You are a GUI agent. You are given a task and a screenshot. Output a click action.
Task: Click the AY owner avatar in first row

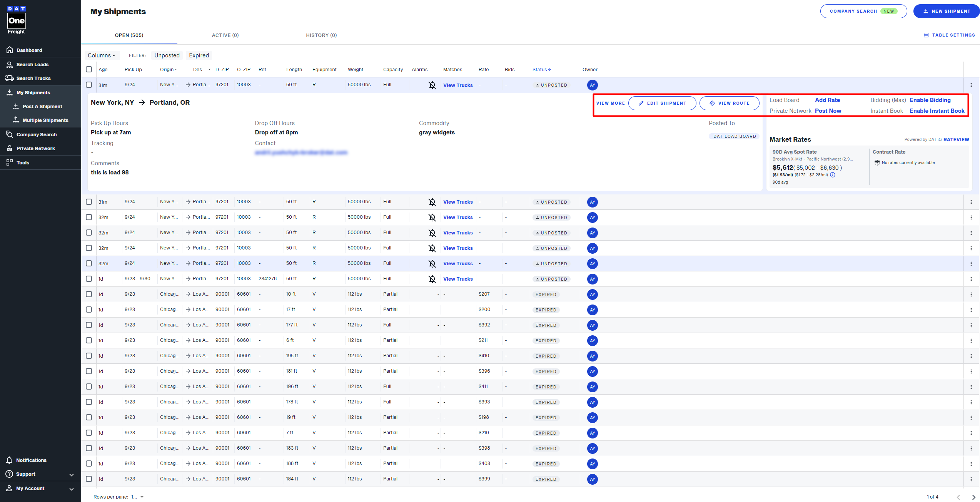[592, 85]
